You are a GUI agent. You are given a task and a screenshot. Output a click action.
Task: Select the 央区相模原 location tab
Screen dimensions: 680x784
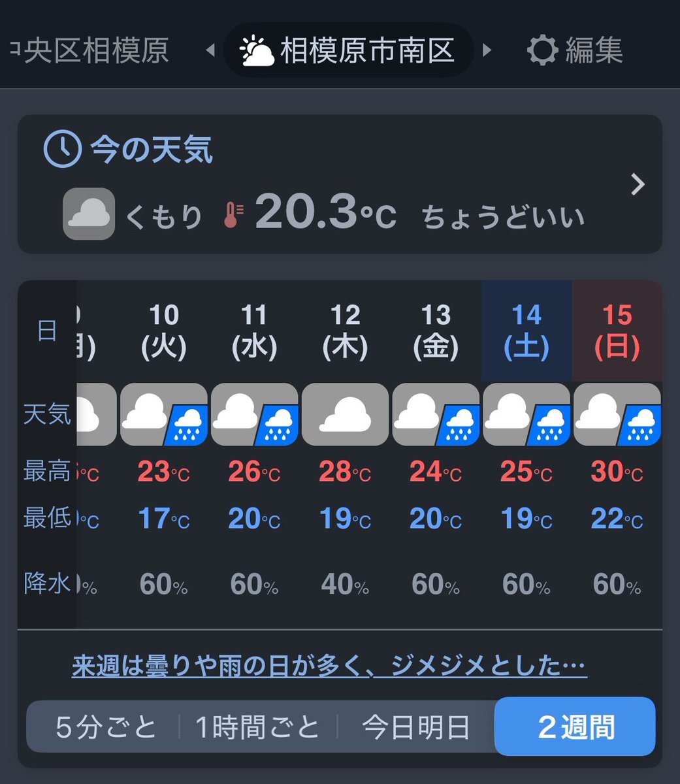[89, 50]
